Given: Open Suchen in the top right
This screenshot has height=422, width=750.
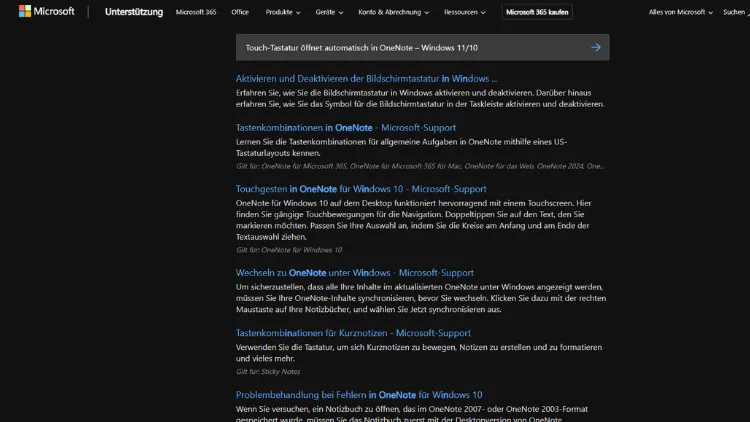Looking at the screenshot, I should point(734,13).
